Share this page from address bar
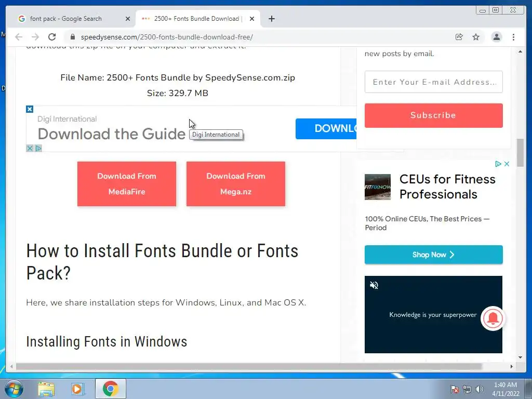Screen dimensions: 532x399 [x=459, y=37]
